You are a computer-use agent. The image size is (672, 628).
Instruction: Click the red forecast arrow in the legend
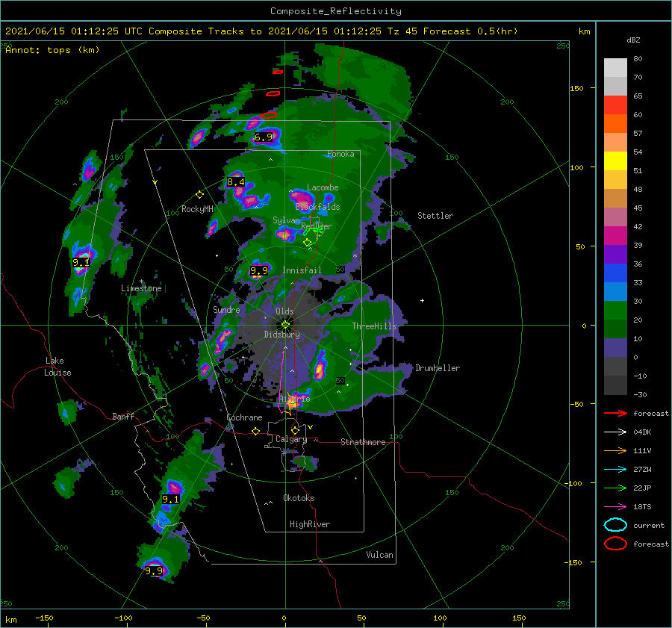(615, 413)
